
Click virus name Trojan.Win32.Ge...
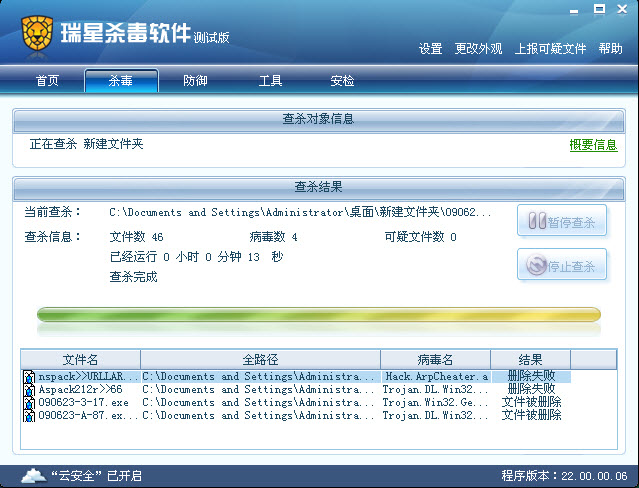(x=435, y=403)
